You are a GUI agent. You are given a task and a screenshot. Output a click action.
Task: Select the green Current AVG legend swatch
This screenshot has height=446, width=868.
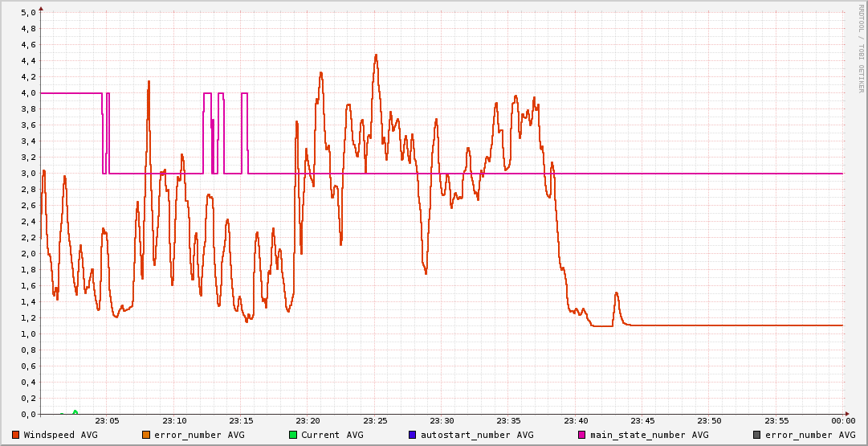click(x=293, y=435)
